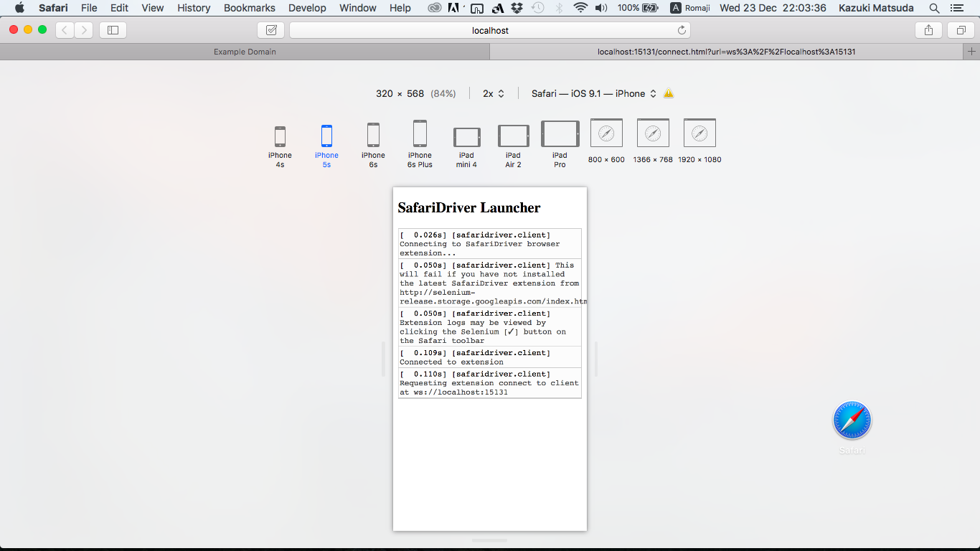This screenshot has width=980, height=551.
Task: Click the yellow user agent warning icon
Action: point(669,93)
